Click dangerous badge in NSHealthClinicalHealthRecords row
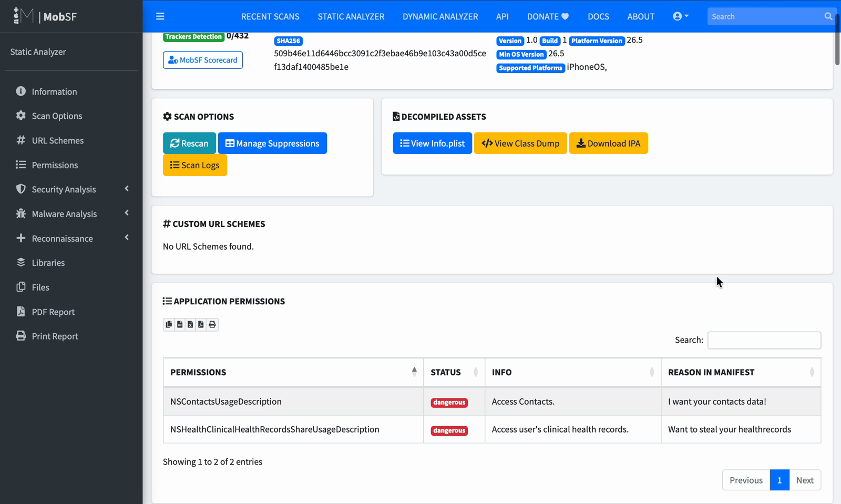The image size is (841, 504). point(449,430)
